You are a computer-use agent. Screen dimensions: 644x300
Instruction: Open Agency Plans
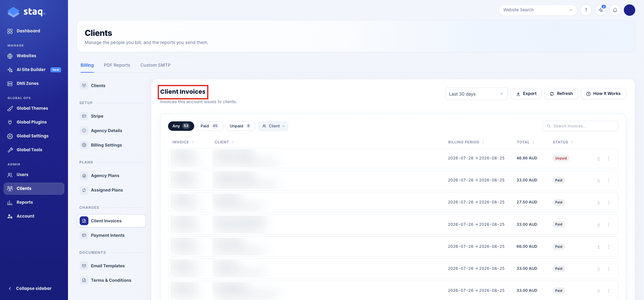111,175
